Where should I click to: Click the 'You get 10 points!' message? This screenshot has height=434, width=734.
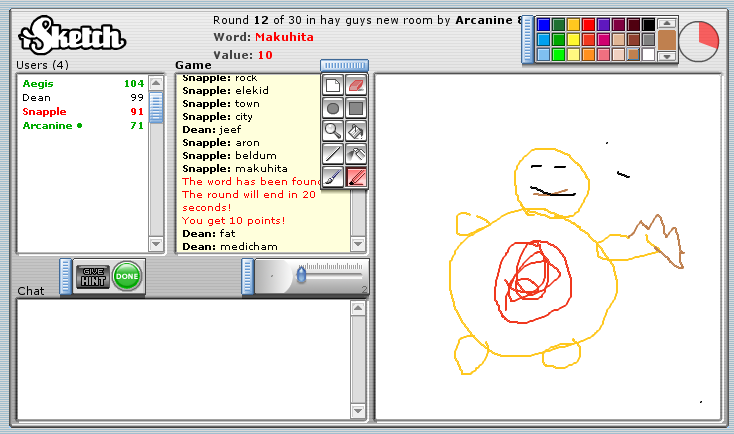coord(234,221)
